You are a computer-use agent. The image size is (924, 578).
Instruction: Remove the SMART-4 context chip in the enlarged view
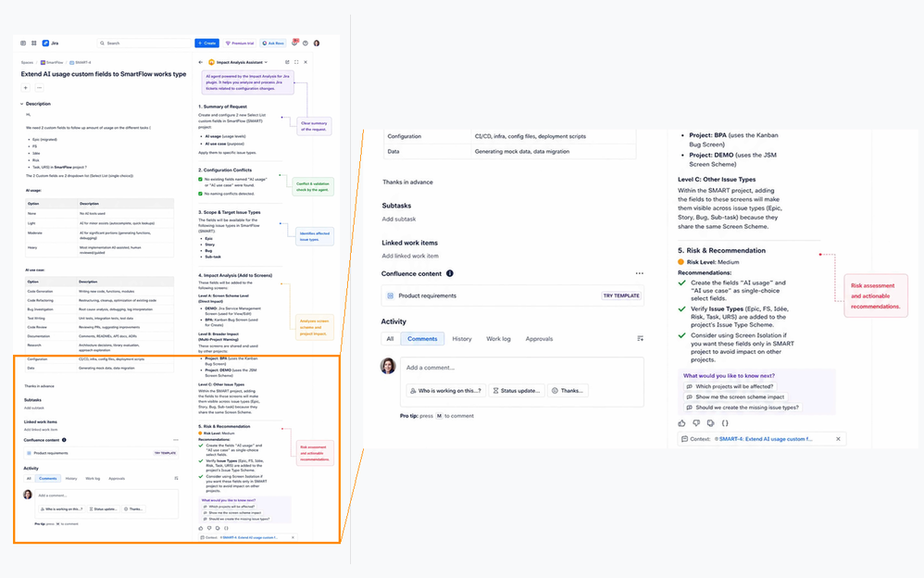[839, 439]
